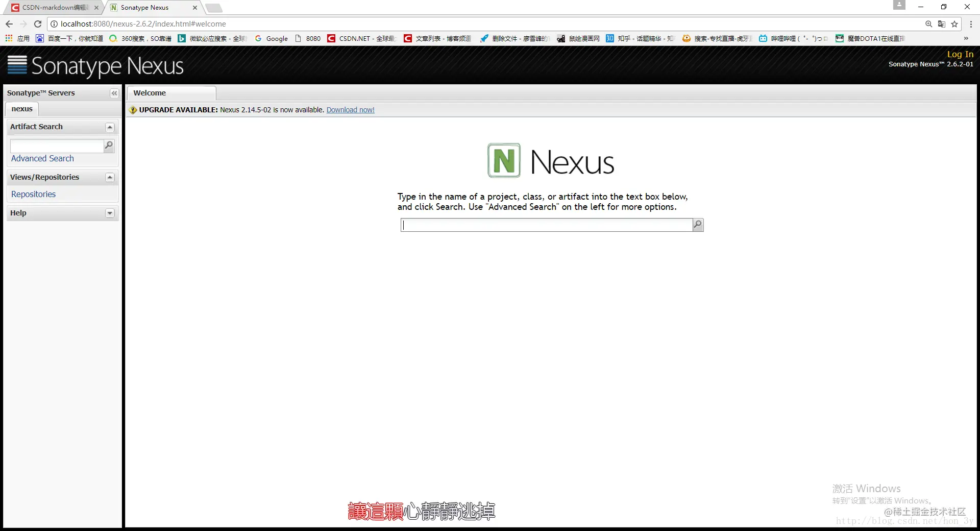View site information for localhost
The width and height of the screenshot is (980, 531).
click(54, 24)
